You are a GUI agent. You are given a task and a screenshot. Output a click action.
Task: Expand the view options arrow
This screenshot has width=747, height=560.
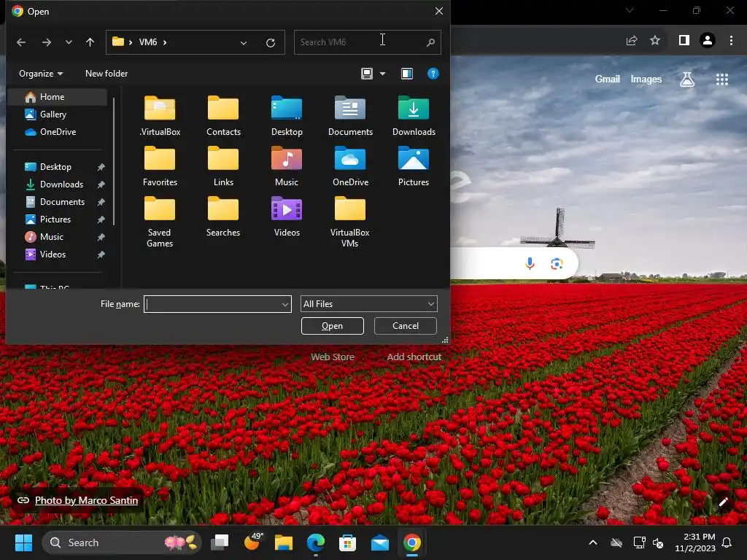[x=382, y=74]
